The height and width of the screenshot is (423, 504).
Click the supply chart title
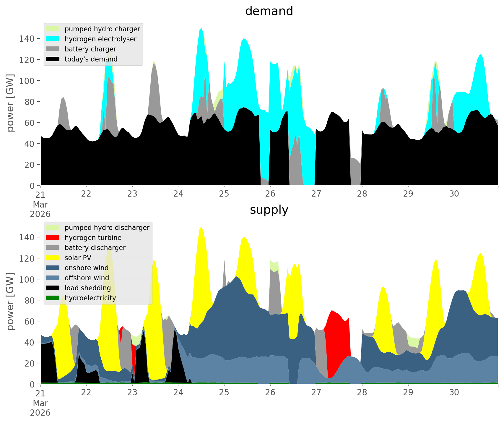click(x=269, y=210)
